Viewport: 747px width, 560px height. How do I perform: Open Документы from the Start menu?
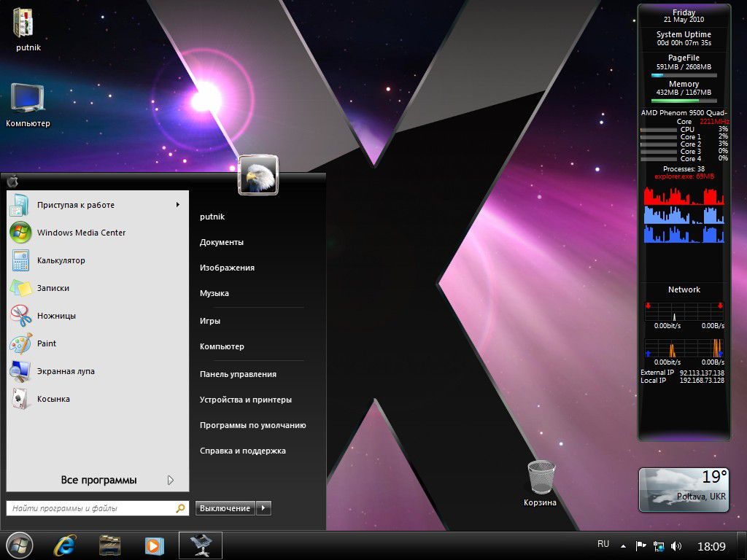(x=222, y=242)
